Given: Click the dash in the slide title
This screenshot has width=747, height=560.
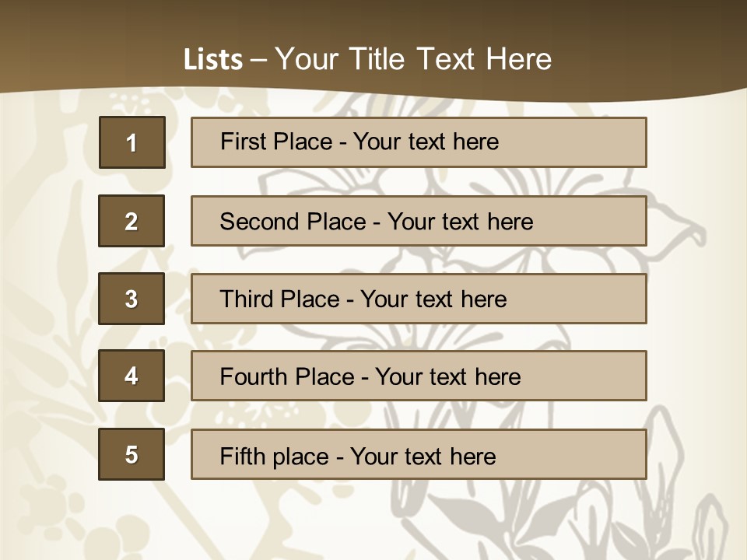Looking at the screenshot, I should [x=258, y=60].
